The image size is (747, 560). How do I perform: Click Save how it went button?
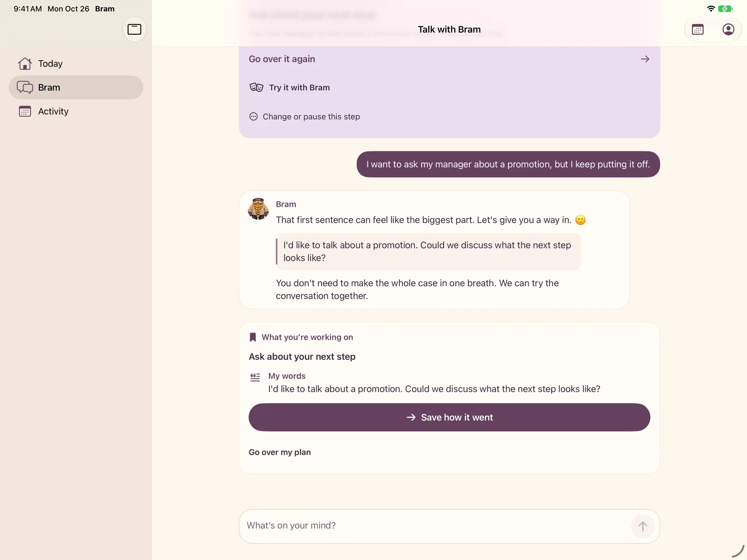point(449,417)
